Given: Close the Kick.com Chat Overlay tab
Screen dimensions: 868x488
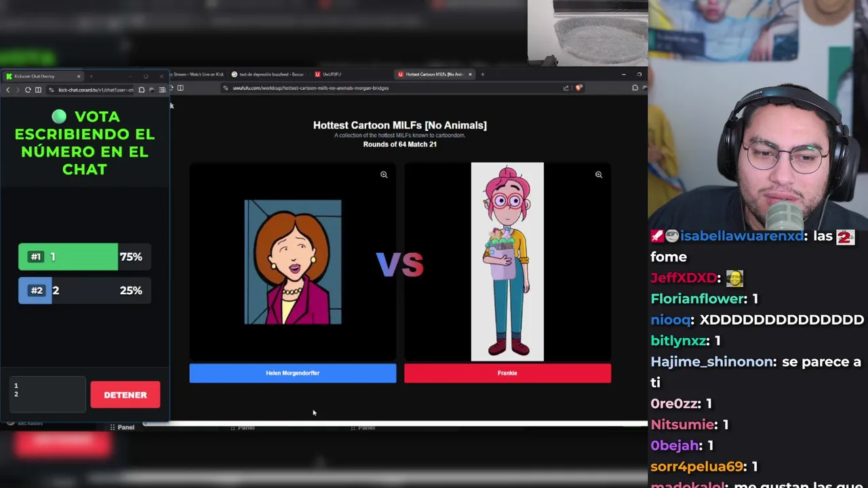Looking at the screenshot, I should pos(79,76).
